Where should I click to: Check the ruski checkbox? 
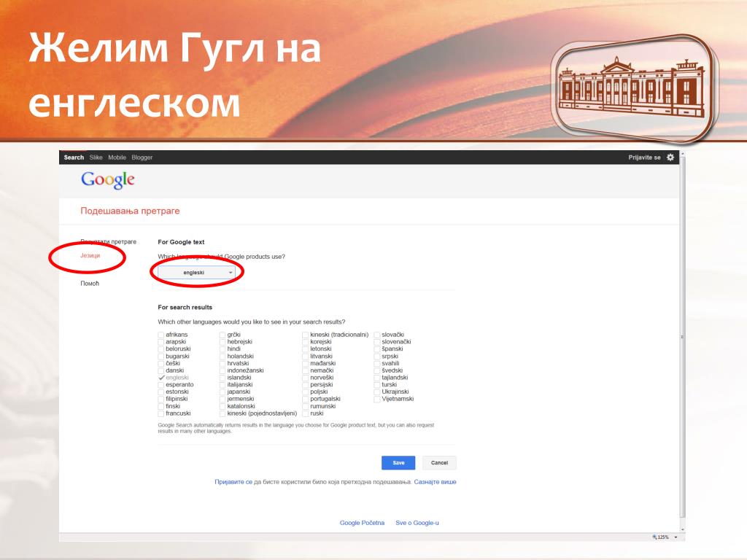coord(306,413)
